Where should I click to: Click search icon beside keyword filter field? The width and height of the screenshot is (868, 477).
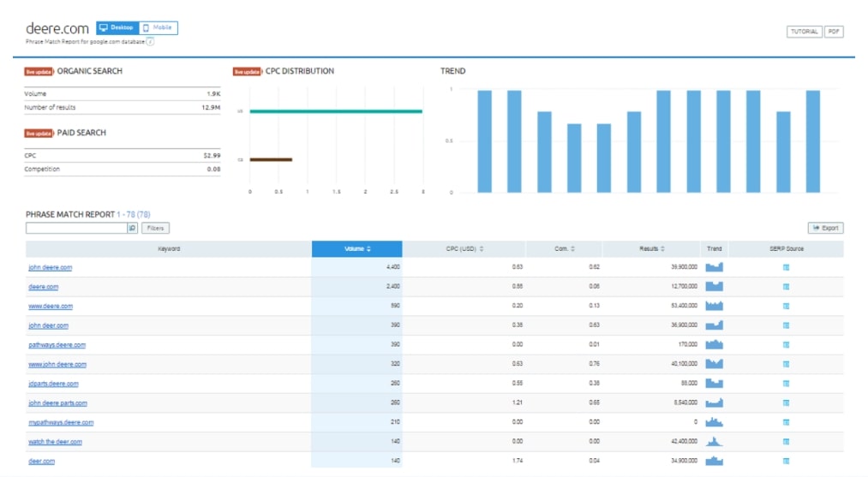click(x=132, y=228)
